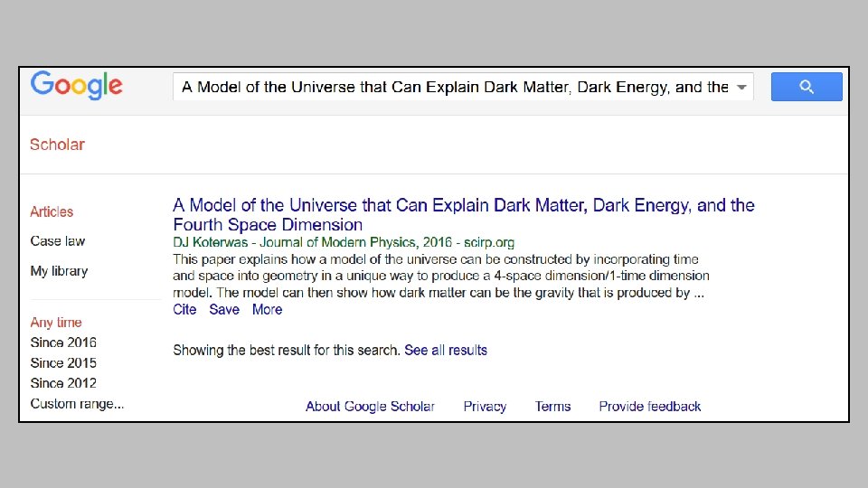Screen dimensions: 868x488
Task: Click Provide feedback
Action: (x=650, y=407)
